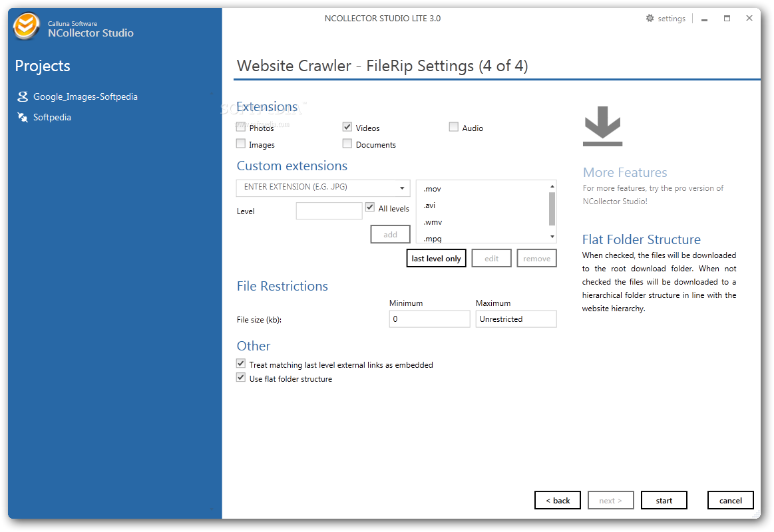
Task: Click the Flat Folder Structure heading
Action: [641, 239]
